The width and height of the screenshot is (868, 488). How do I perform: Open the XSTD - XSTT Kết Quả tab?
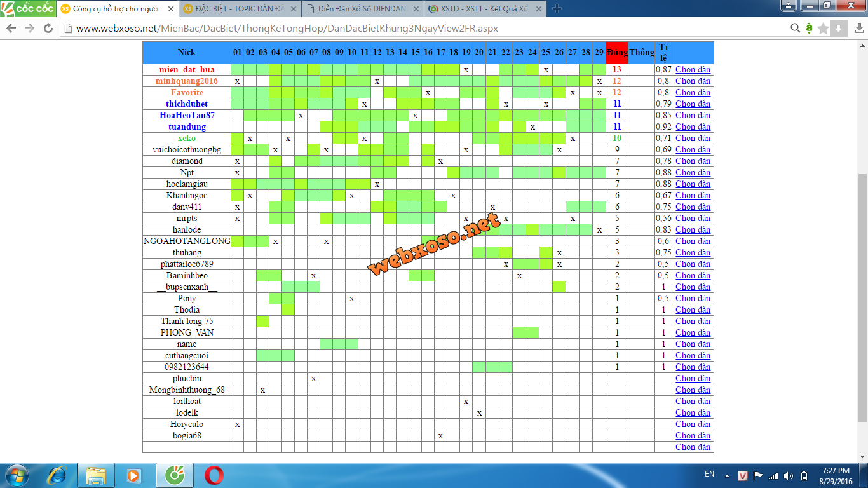(x=483, y=9)
